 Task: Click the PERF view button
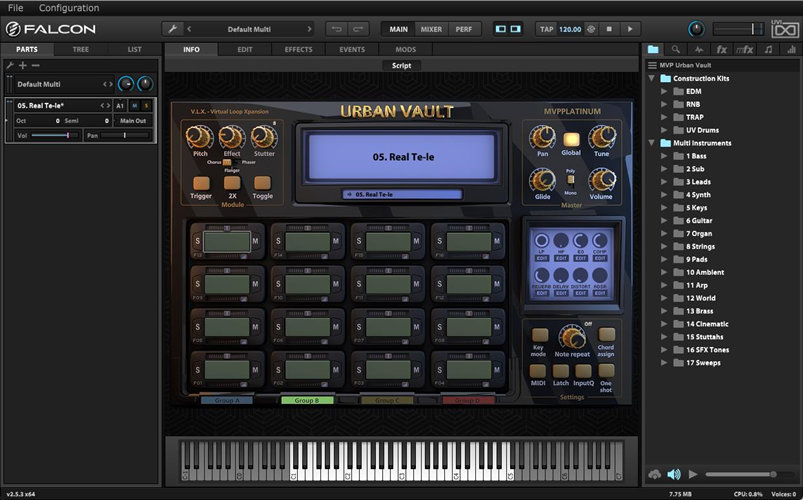[464, 29]
